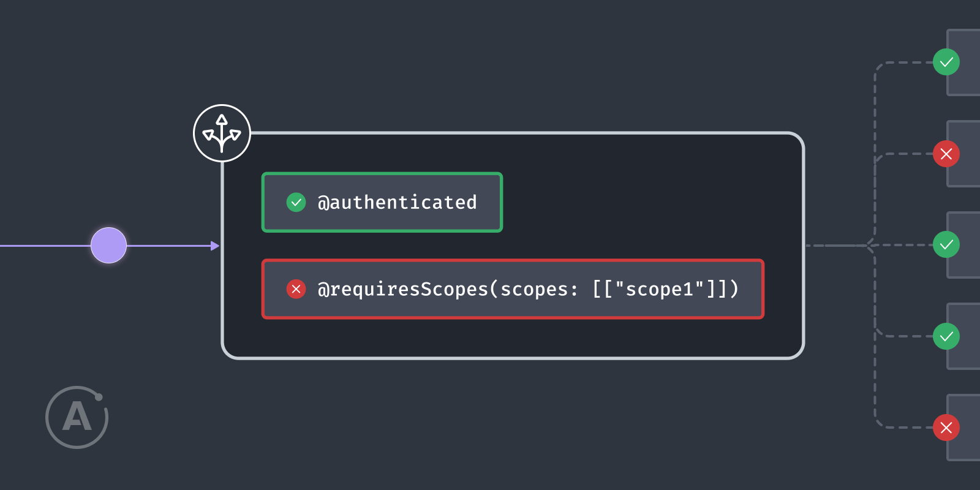Click the green check beside @authenticated
Viewport: 980px width, 490px height.
[x=296, y=202]
